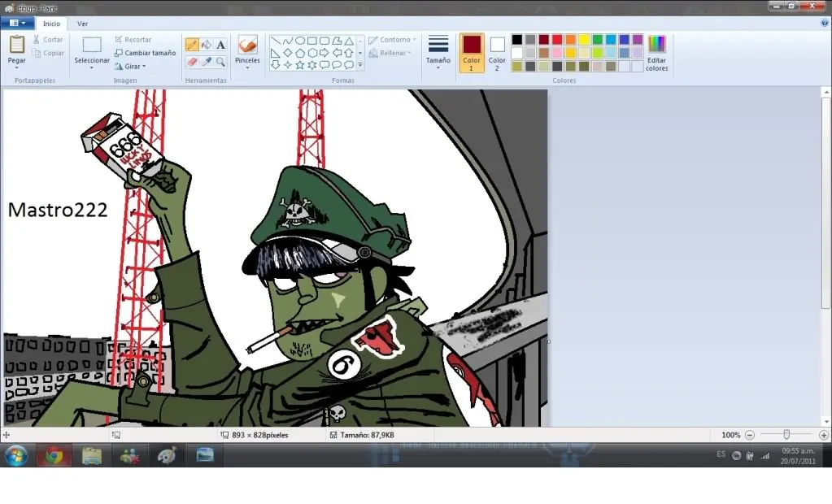Click the zoom level slider handle
The width and height of the screenshot is (832, 504).
point(787,435)
